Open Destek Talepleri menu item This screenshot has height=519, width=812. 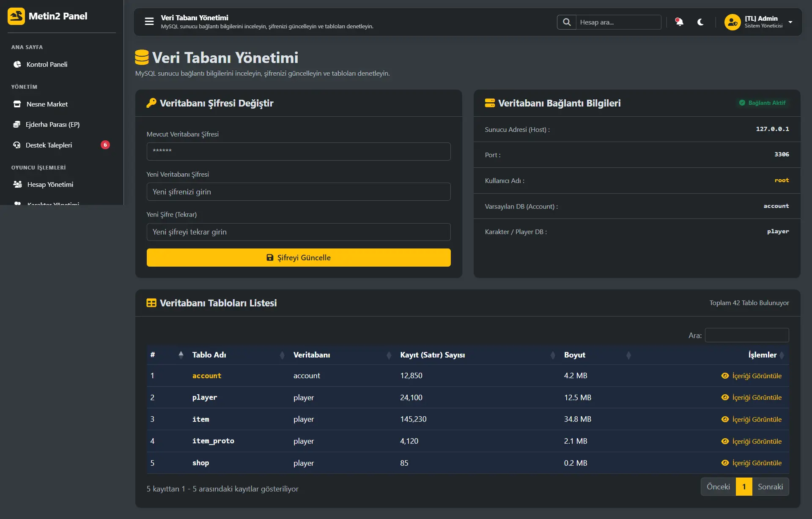(x=62, y=145)
